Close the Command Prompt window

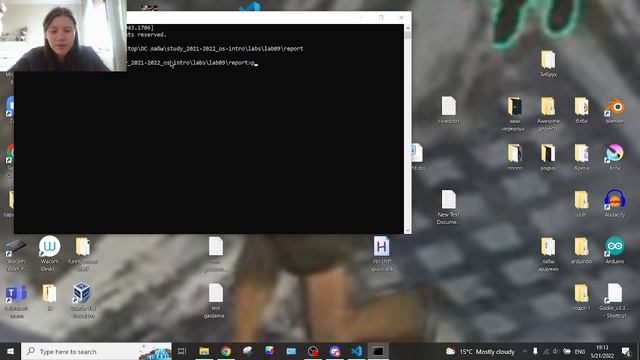coord(401,18)
